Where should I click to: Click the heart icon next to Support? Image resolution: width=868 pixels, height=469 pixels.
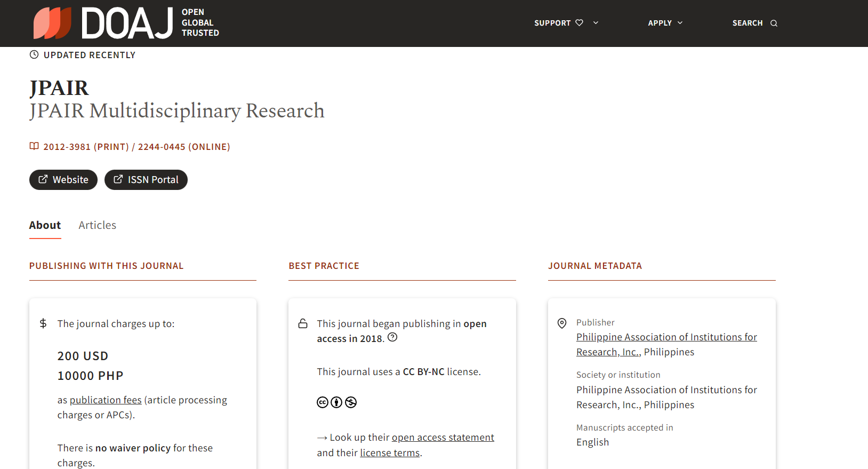pyautogui.click(x=579, y=23)
